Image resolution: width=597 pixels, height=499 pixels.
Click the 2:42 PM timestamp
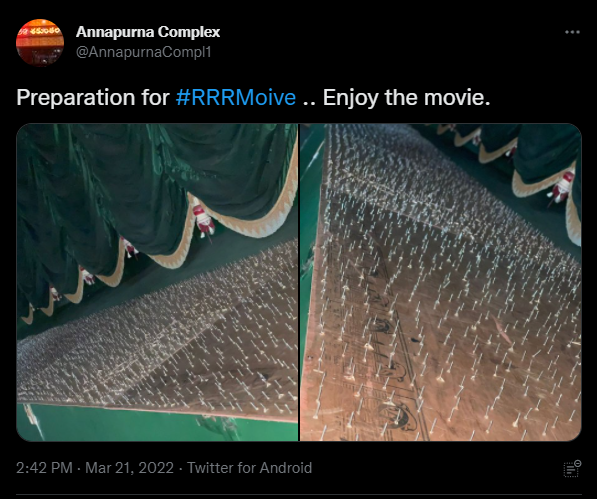pyautogui.click(x=44, y=468)
